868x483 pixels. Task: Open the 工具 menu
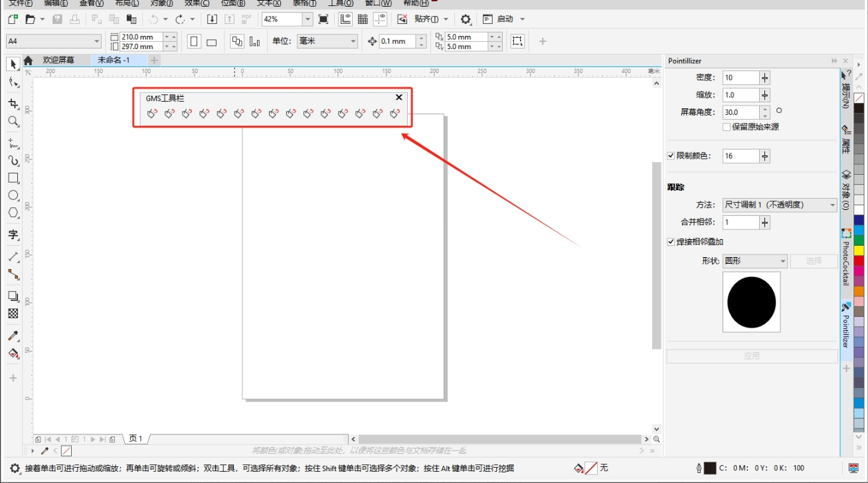tap(341, 3)
